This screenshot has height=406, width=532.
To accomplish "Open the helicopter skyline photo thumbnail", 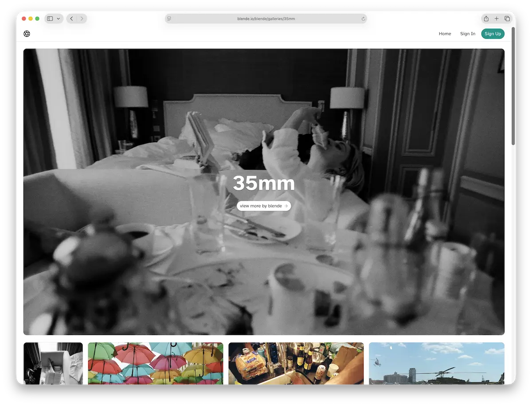I will tap(436, 363).
